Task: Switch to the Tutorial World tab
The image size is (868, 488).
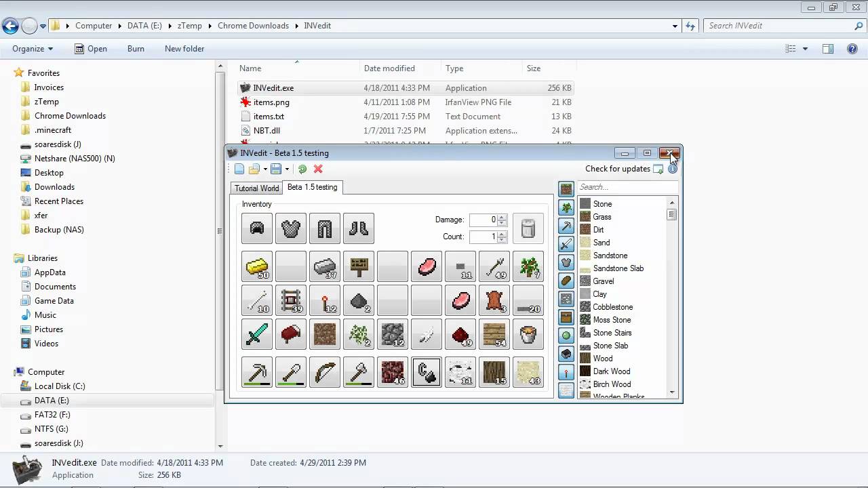Action: (x=257, y=188)
